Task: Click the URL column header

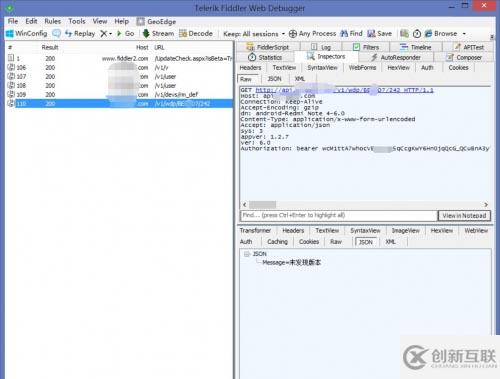Action: click(159, 47)
